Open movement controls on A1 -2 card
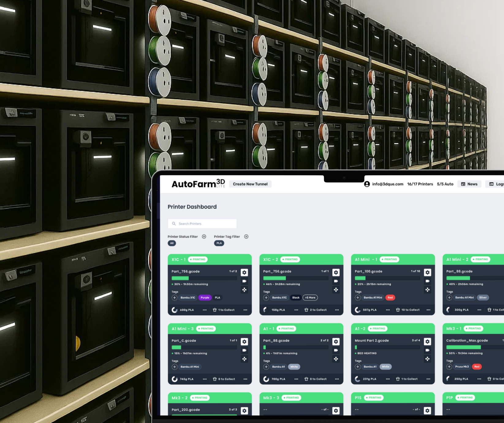Image resolution: width=504 pixels, height=423 pixels. tap(427, 359)
